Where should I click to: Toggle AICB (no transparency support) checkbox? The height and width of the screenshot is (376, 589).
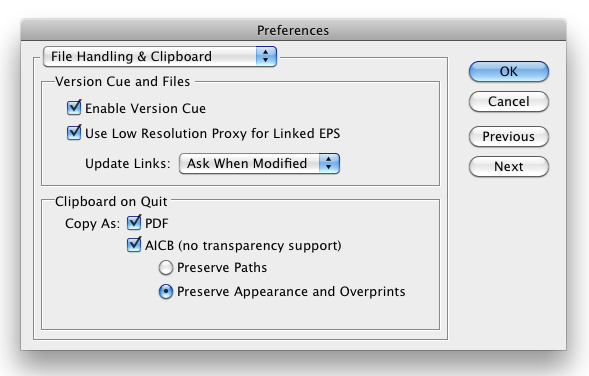(x=134, y=245)
